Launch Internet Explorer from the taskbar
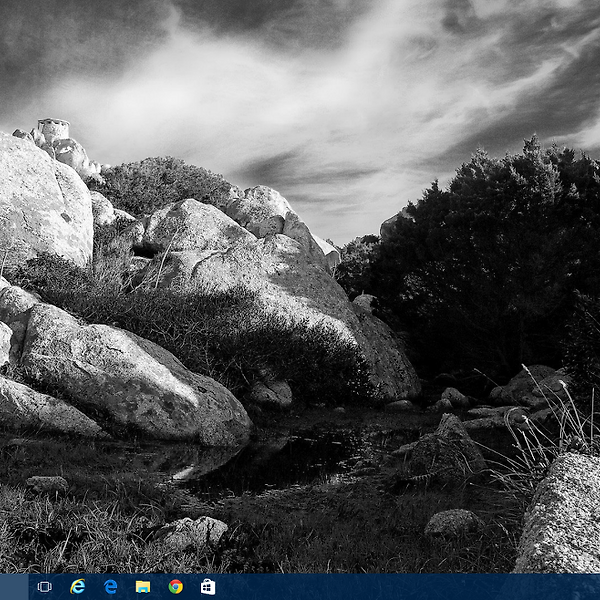Viewport: 600px width, 600px height. pos(77,587)
